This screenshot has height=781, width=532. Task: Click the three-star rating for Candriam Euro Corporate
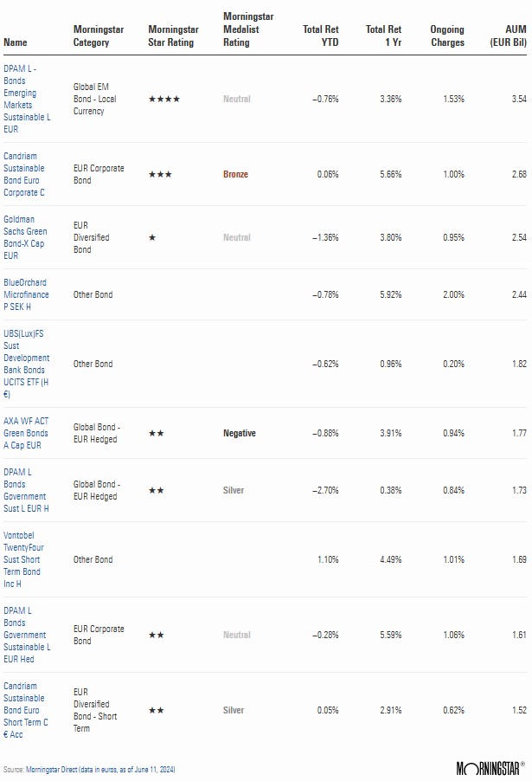(x=160, y=175)
